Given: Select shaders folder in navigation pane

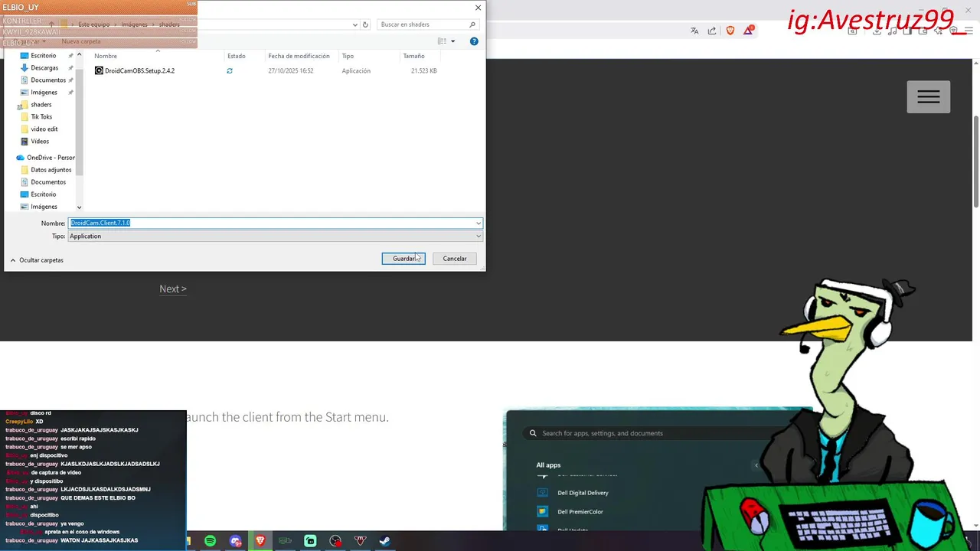Looking at the screenshot, I should click(x=41, y=105).
